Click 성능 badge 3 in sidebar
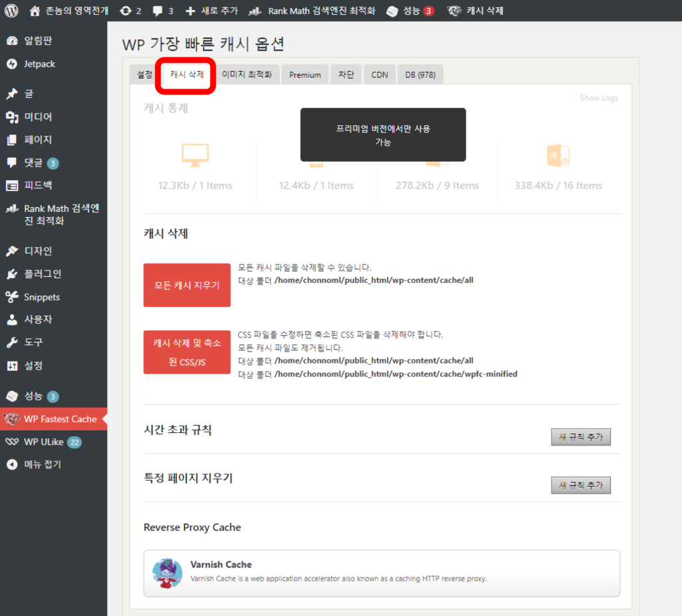Screen dimensions: 682x616 tap(53, 396)
